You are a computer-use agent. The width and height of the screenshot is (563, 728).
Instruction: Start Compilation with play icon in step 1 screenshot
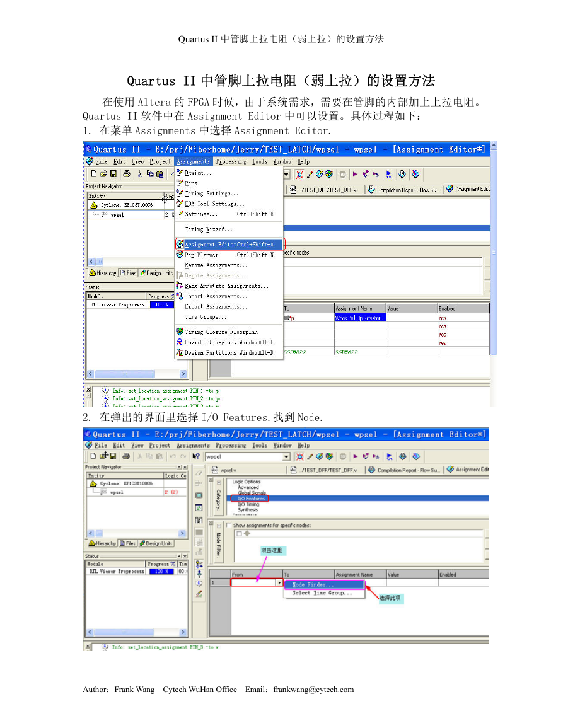(x=356, y=175)
